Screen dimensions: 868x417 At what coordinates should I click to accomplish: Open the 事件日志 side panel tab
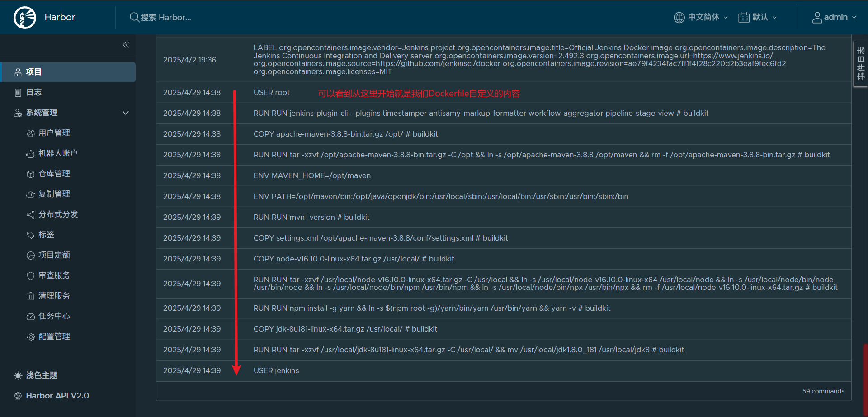point(860,63)
